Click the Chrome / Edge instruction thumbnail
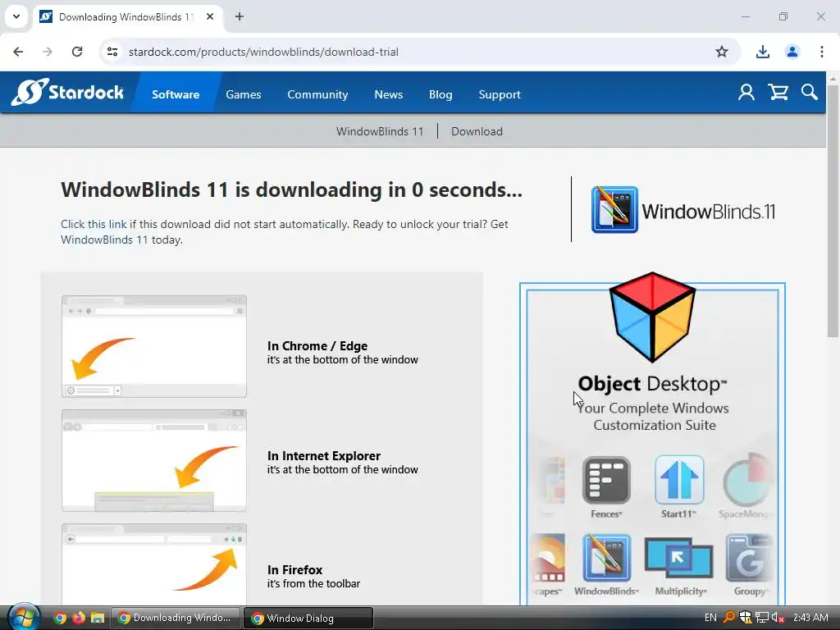The height and width of the screenshot is (630, 840). (x=154, y=346)
